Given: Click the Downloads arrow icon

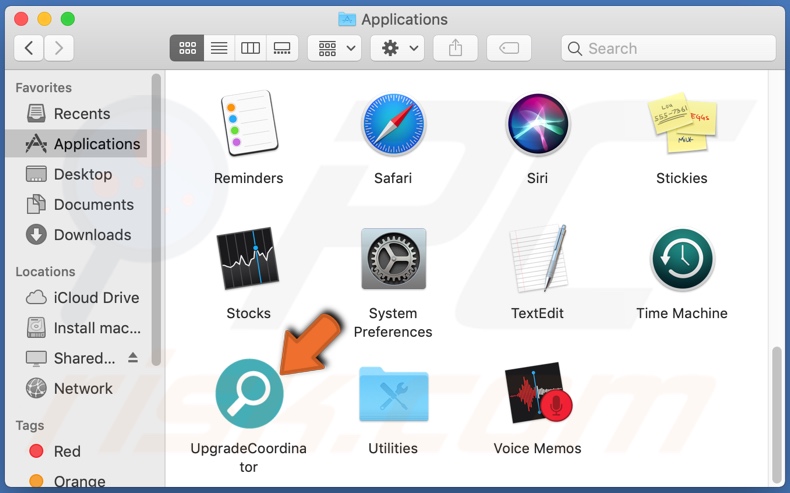Looking at the screenshot, I should (x=36, y=235).
